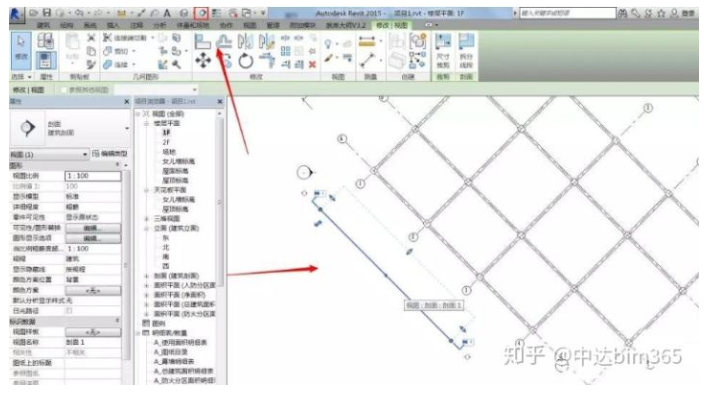Click the Type Properties icon in the ribbon
This screenshot has height=396, width=704.
[45, 42]
